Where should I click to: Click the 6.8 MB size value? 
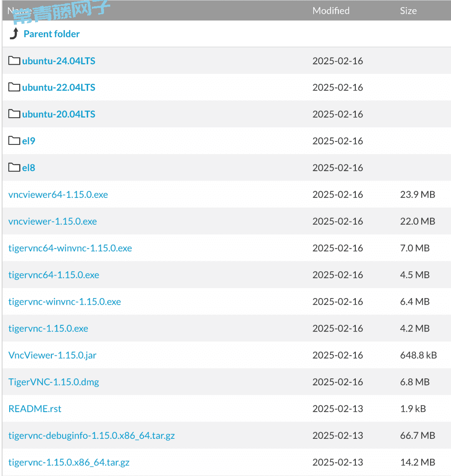(415, 382)
